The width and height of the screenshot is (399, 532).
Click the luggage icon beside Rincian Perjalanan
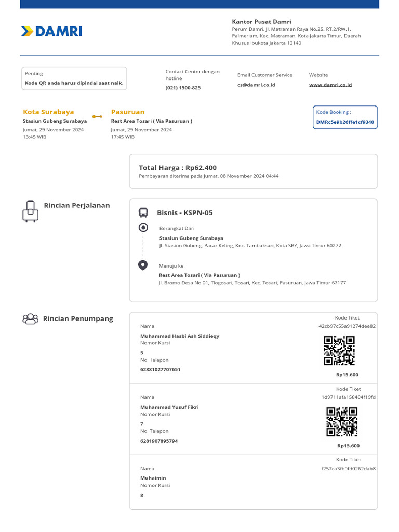(30, 211)
